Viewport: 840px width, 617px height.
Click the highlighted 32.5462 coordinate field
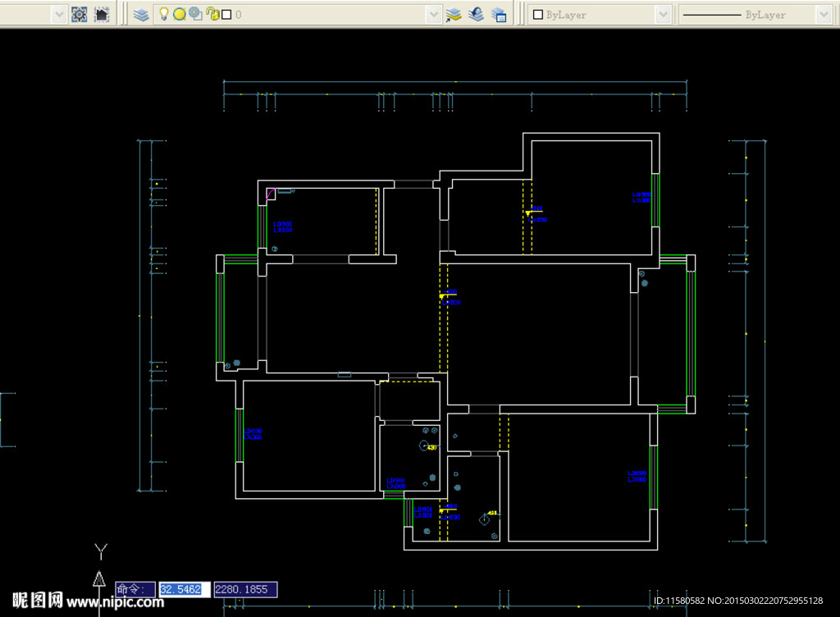[185, 589]
